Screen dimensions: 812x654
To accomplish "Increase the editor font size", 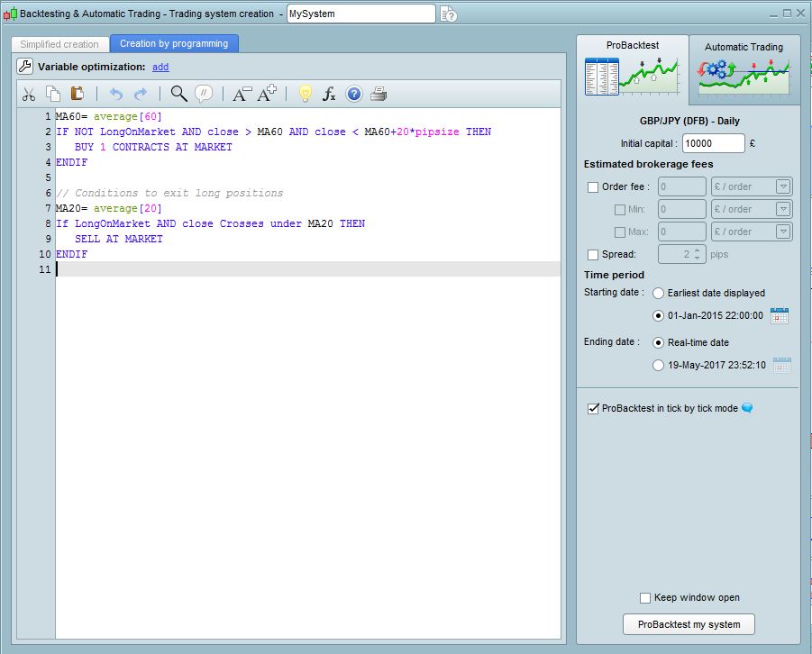I will point(267,94).
